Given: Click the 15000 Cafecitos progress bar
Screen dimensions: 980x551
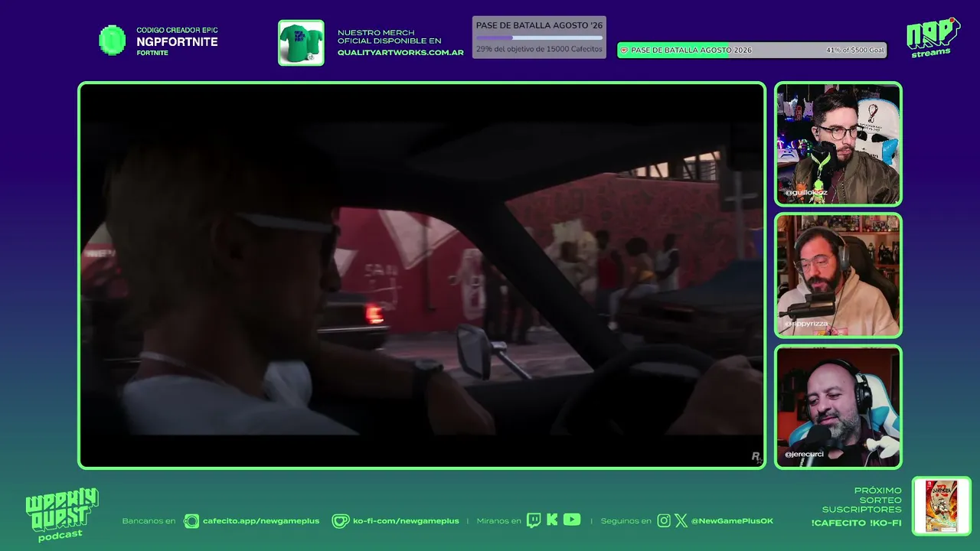Looking at the screenshot, I should pos(539,37).
